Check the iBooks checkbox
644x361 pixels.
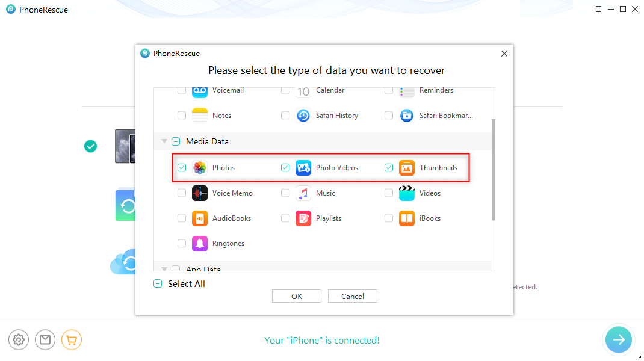pos(389,218)
